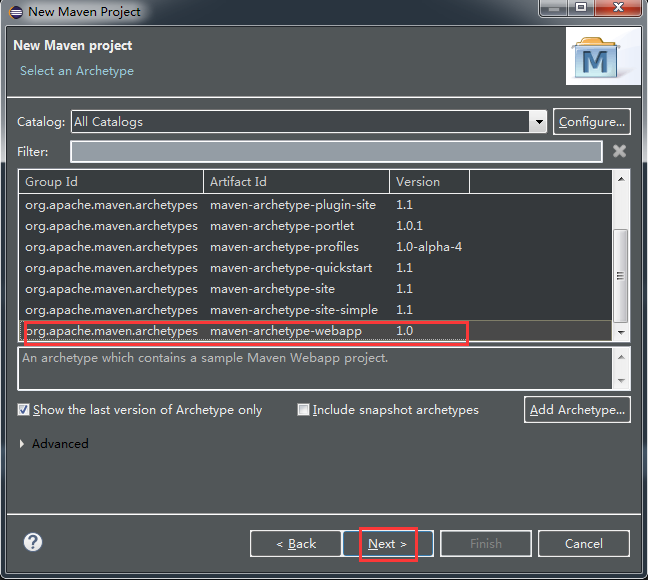
Task: Click the Configure... button
Action: pyautogui.click(x=592, y=122)
